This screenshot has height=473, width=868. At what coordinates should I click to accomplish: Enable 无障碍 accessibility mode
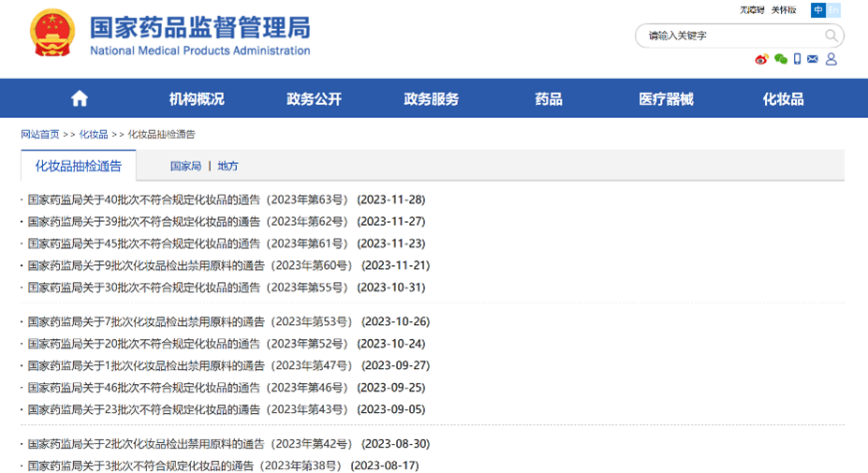752,10
